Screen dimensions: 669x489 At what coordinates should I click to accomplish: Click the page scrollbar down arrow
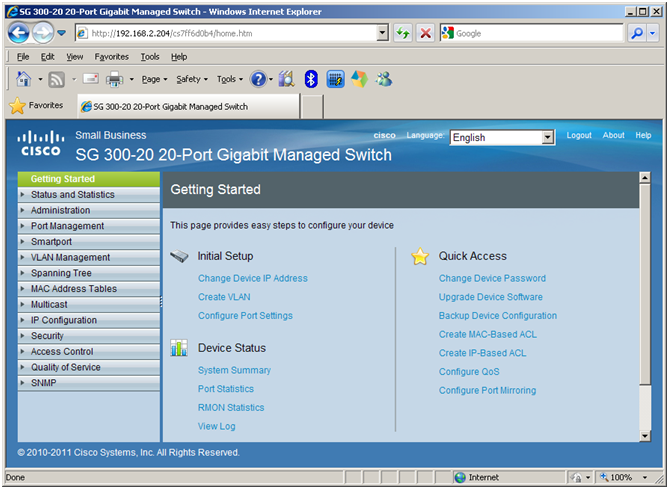tap(645, 436)
